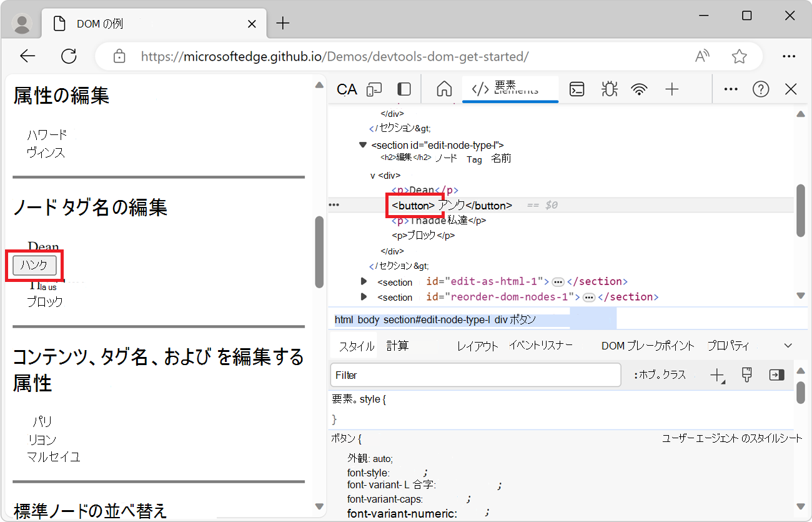Open the Issues bug icon in DevTools
Screen dimensions: 812x522
(x=609, y=89)
